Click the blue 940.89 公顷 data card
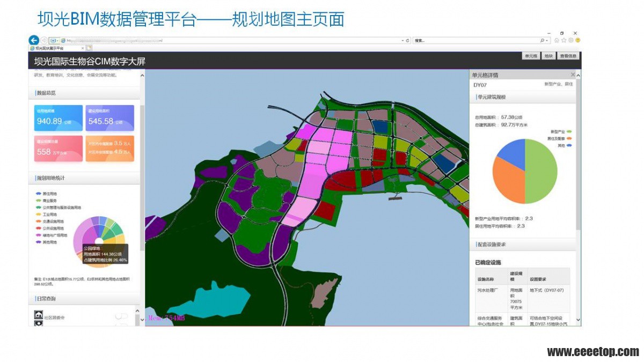 (58, 118)
